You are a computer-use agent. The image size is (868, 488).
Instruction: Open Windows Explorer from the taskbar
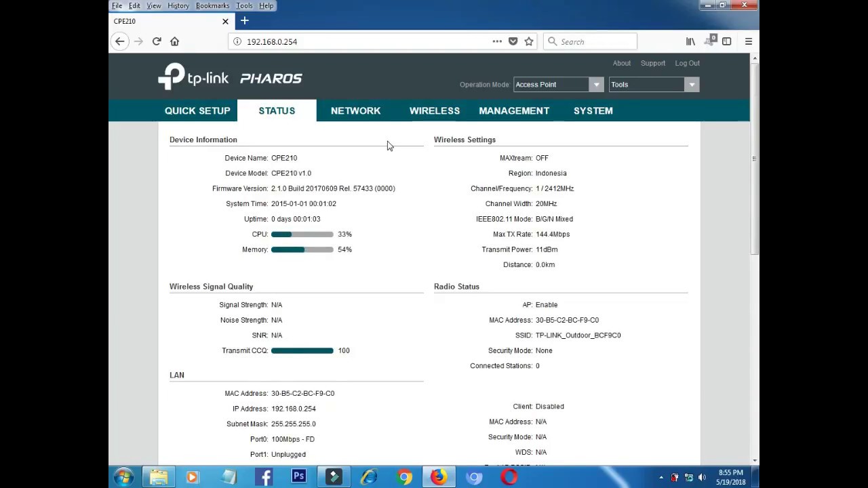click(x=159, y=477)
